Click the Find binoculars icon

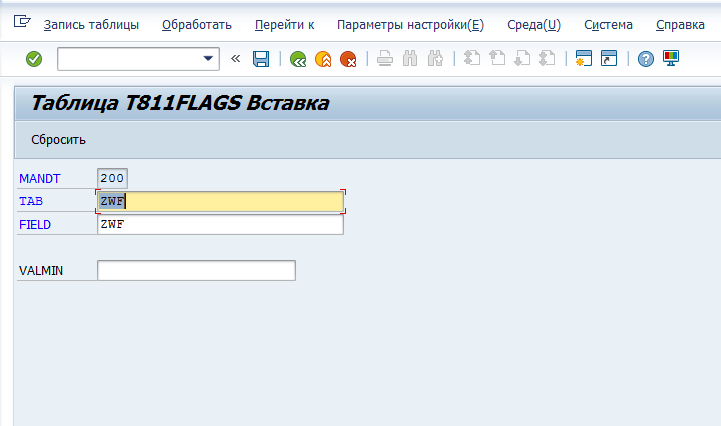pyautogui.click(x=410, y=59)
